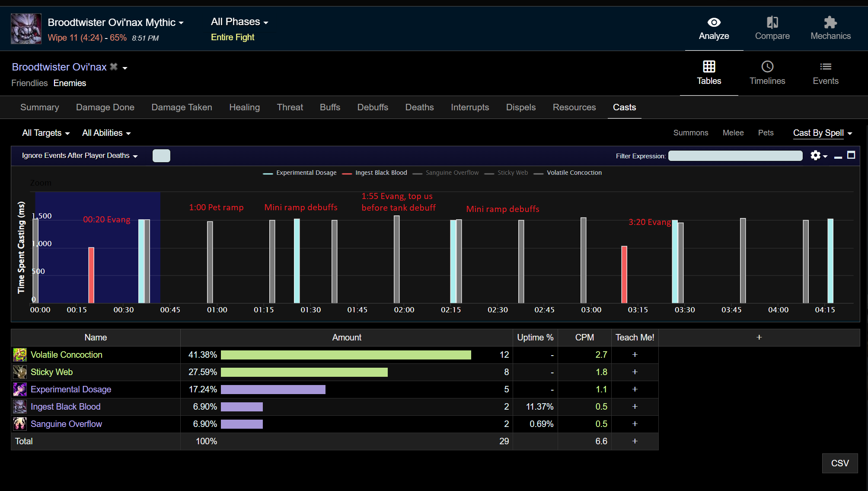The height and width of the screenshot is (491, 868).
Task: Click the Sanguine Overflow spell icon
Action: 20,424
